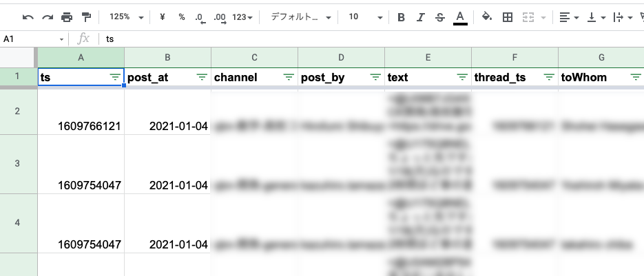This screenshot has height=276, width=644.
Task: Open the デフォルト font family dropdown
Action: click(300, 17)
